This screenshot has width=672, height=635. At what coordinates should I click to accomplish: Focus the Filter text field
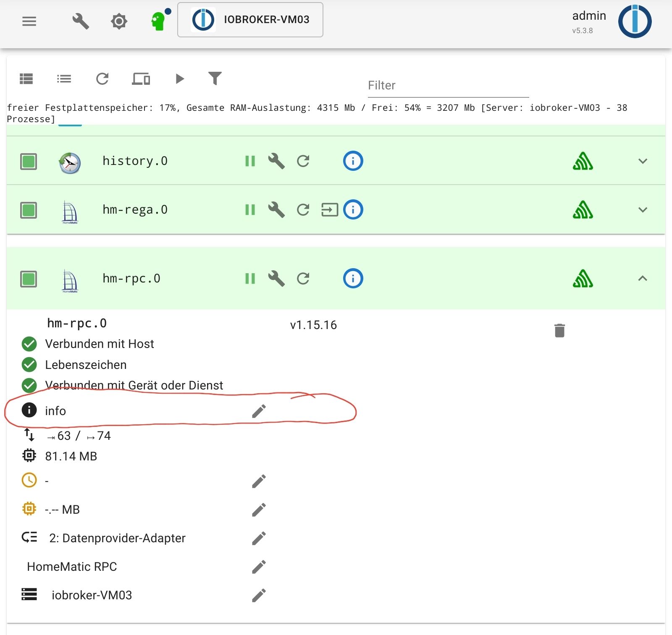tap(448, 86)
